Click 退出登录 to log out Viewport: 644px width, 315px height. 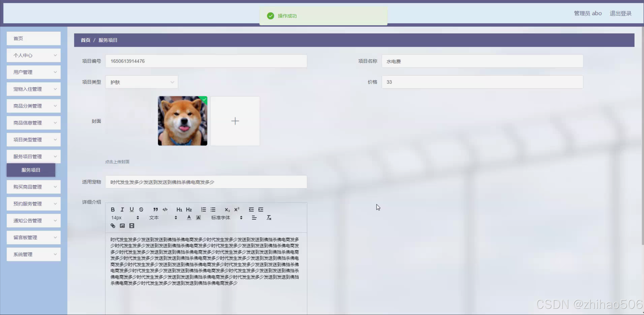point(620,13)
